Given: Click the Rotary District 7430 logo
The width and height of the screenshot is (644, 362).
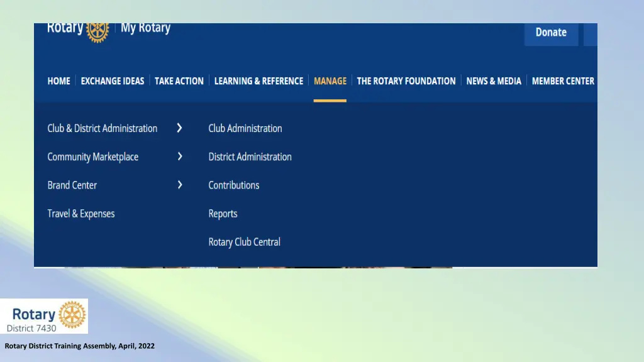Looking at the screenshot, I should pyautogui.click(x=44, y=316).
